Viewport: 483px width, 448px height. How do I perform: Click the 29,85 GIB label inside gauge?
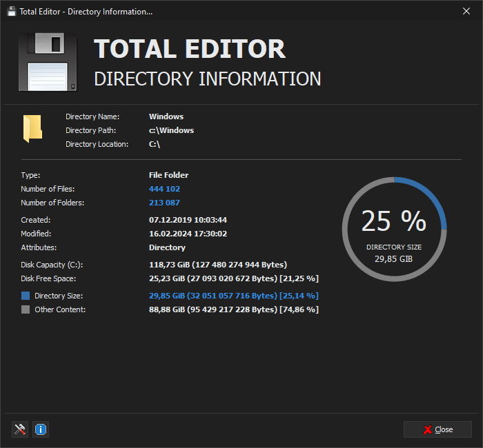coord(394,259)
